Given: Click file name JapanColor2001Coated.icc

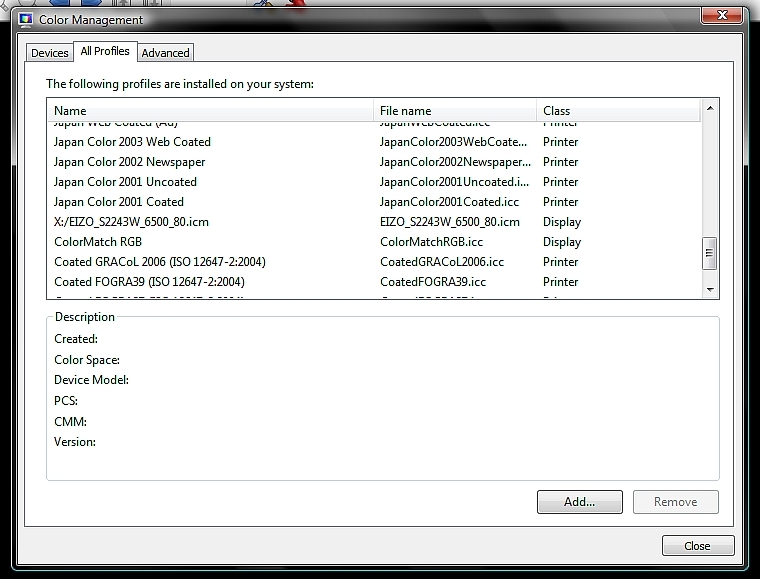Looking at the screenshot, I should (x=449, y=202).
